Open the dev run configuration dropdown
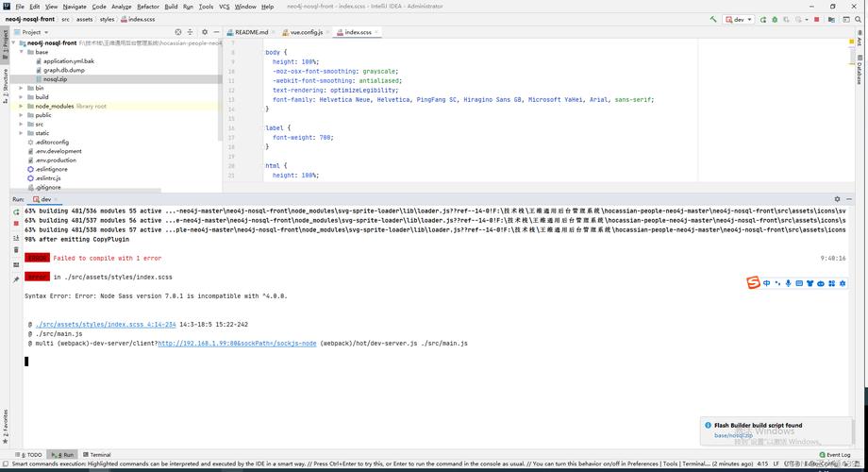 [x=739, y=20]
